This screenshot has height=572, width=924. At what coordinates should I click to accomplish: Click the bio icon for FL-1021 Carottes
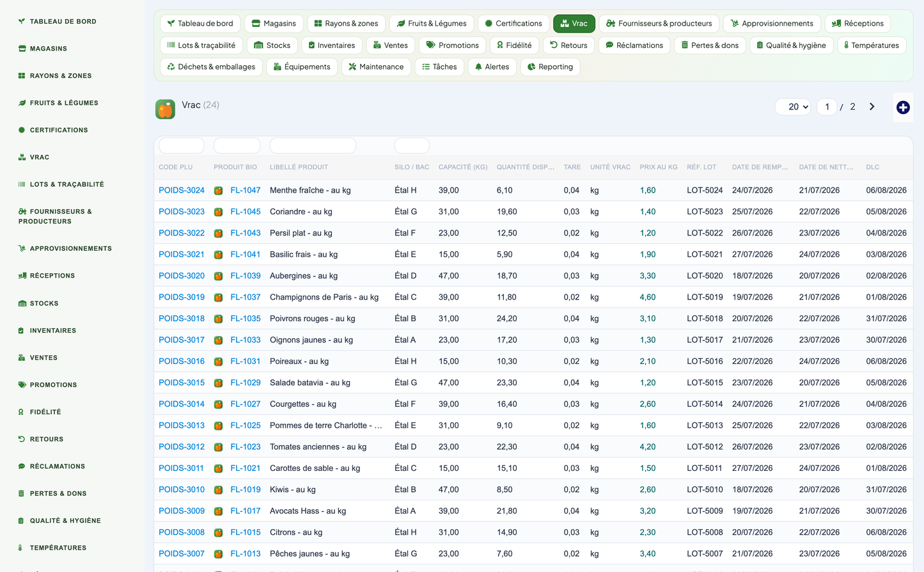click(x=218, y=468)
